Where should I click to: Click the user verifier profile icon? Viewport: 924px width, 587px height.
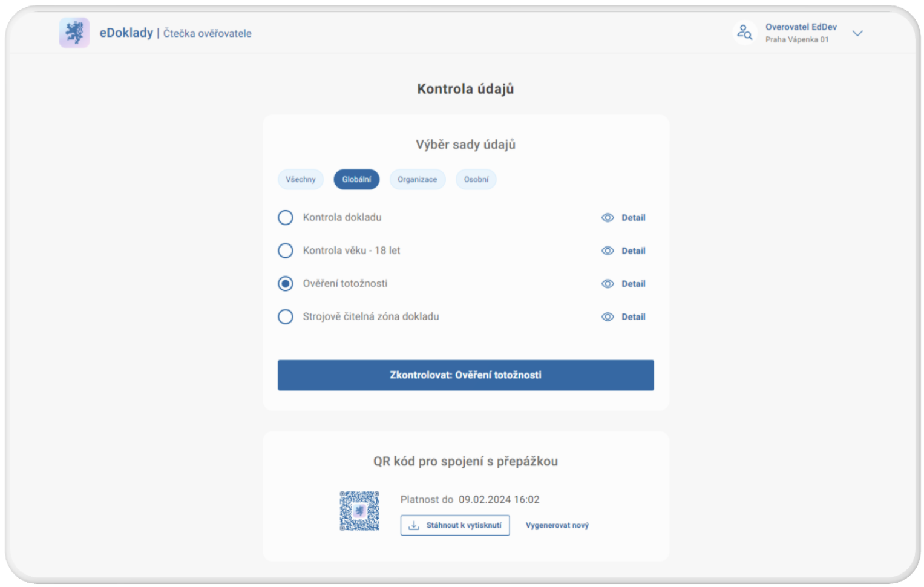[x=744, y=33]
